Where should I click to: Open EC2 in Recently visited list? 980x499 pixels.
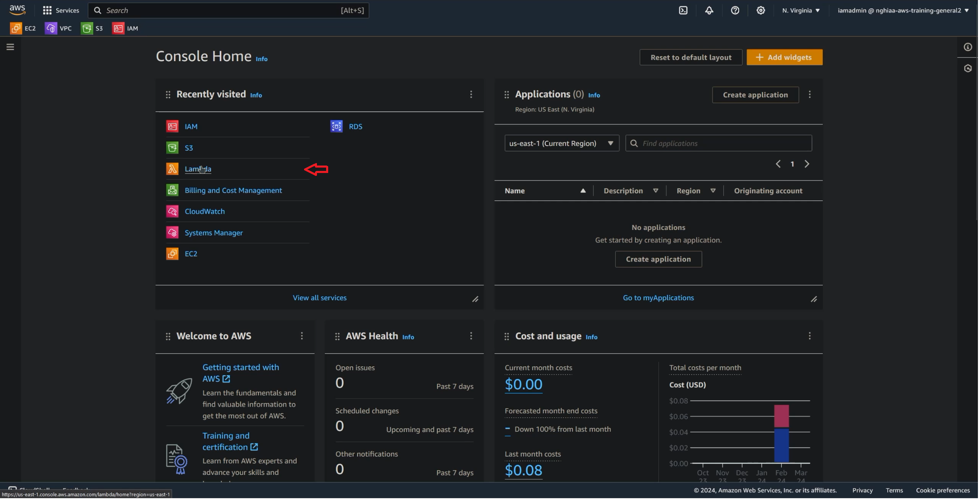click(191, 254)
